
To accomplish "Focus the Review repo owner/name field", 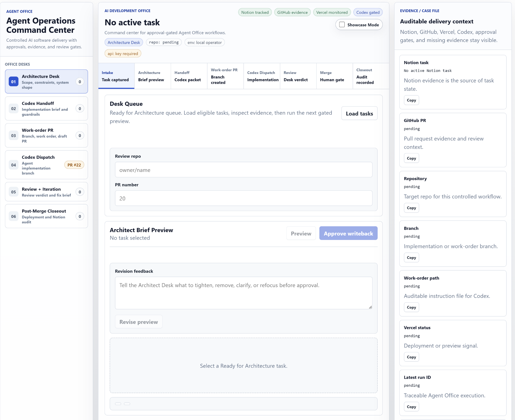I will pyautogui.click(x=243, y=170).
